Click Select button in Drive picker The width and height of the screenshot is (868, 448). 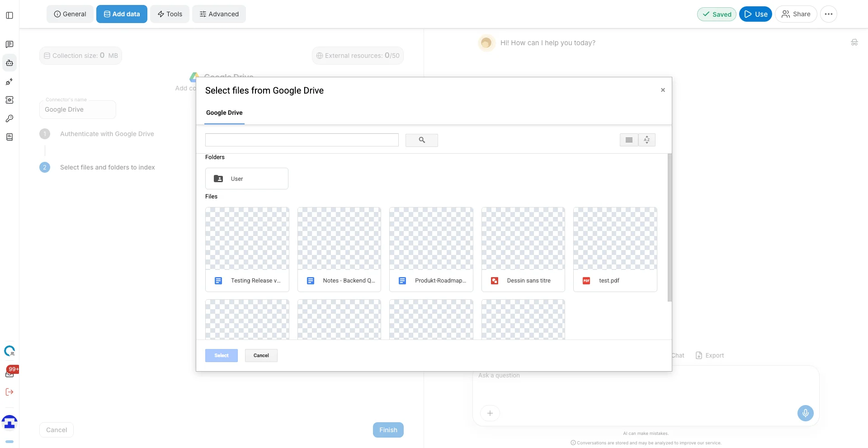(222, 355)
